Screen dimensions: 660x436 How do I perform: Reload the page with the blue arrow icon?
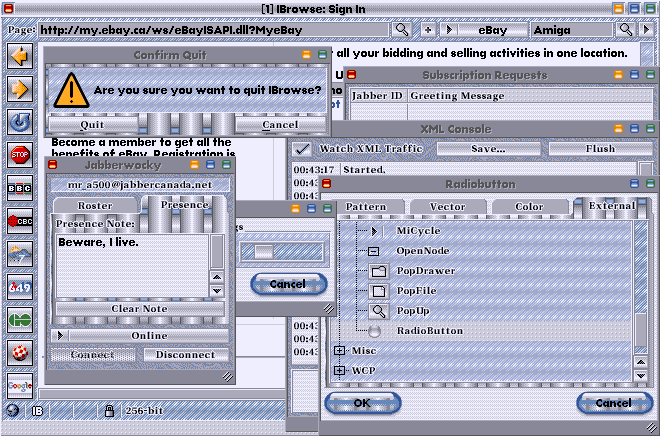pos(20,122)
